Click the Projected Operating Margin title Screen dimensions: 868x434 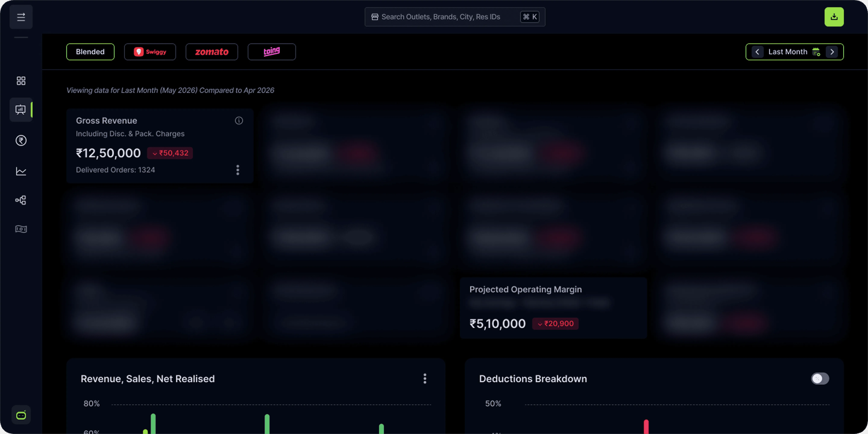point(526,289)
